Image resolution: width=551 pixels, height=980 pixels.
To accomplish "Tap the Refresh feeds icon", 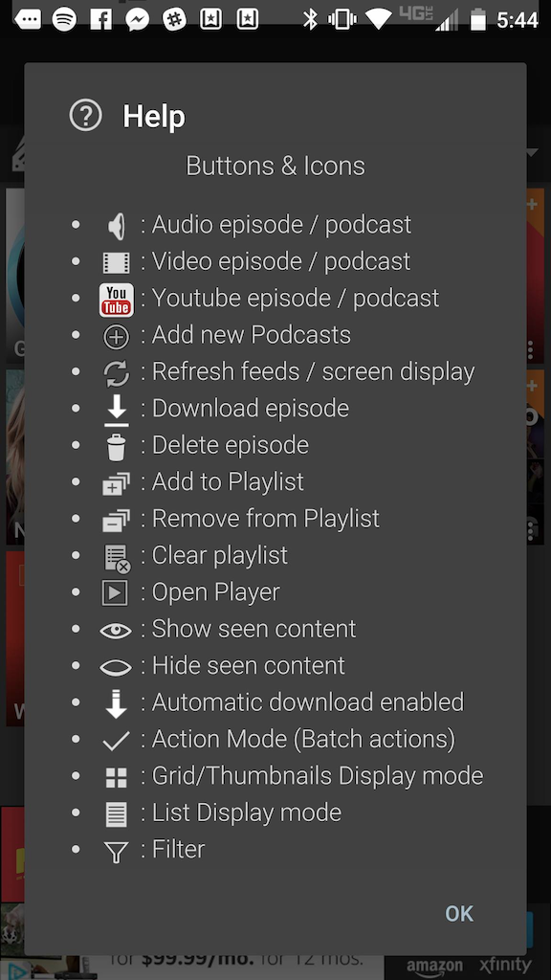I will (x=116, y=374).
